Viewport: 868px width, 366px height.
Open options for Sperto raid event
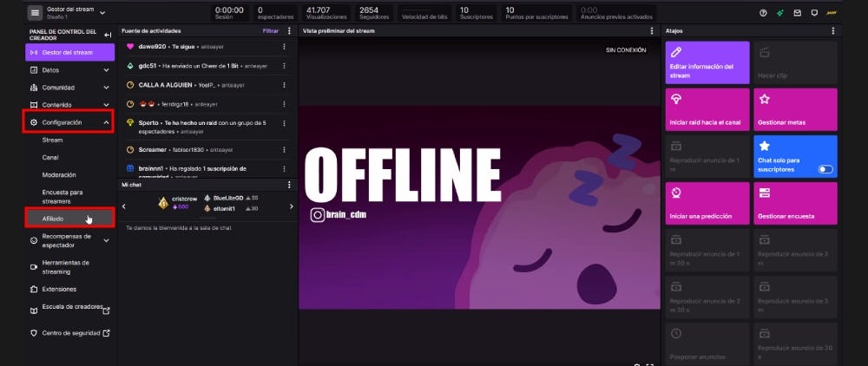(284, 123)
